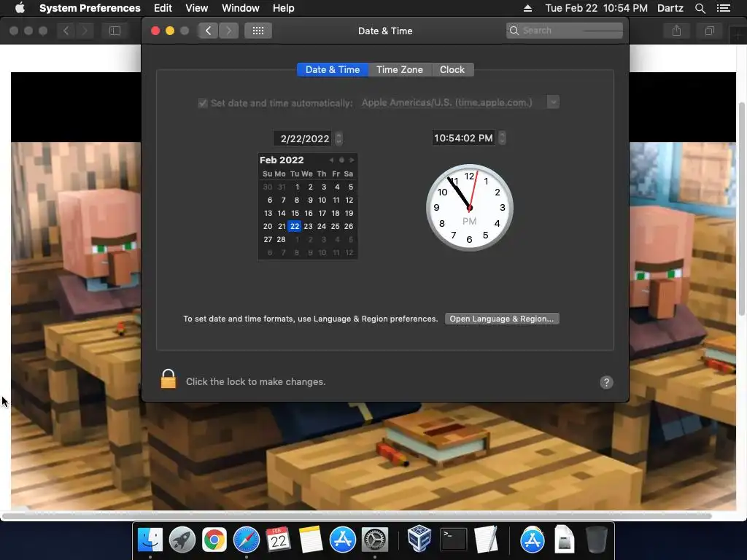Open Spotlight search magnifier in menu bar

click(700, 8)
